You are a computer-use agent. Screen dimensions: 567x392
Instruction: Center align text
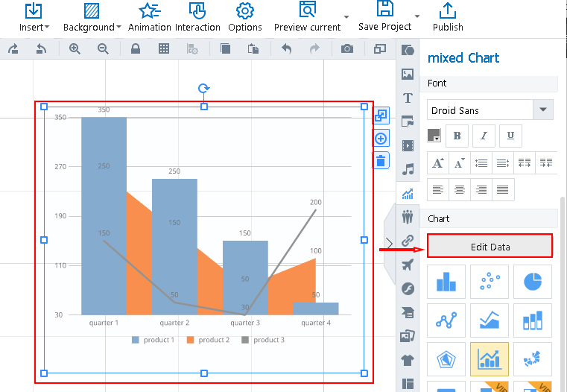click(x=460, y=189)
